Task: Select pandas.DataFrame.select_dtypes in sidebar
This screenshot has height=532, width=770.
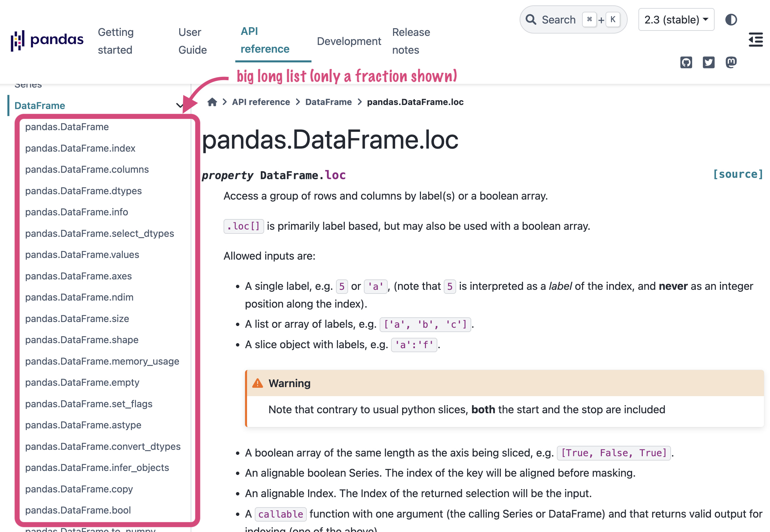Action: tap(99, 233)
